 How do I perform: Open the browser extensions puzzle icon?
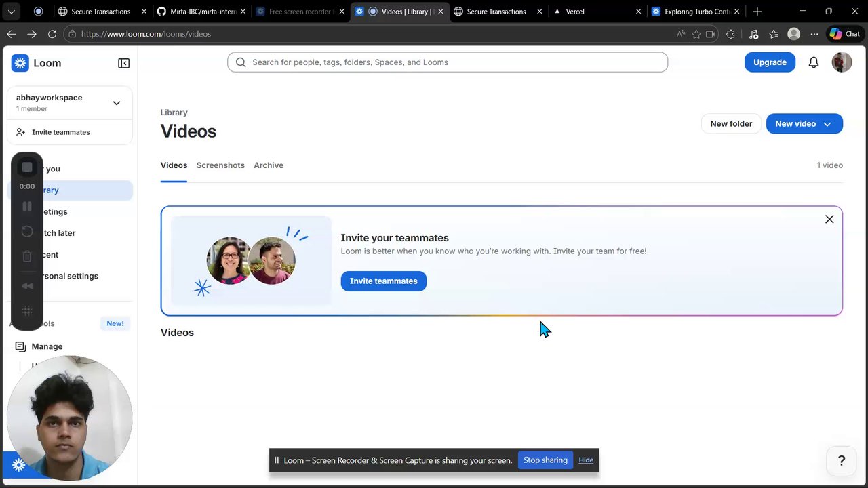pyautogui.click(x=730, y=34)
